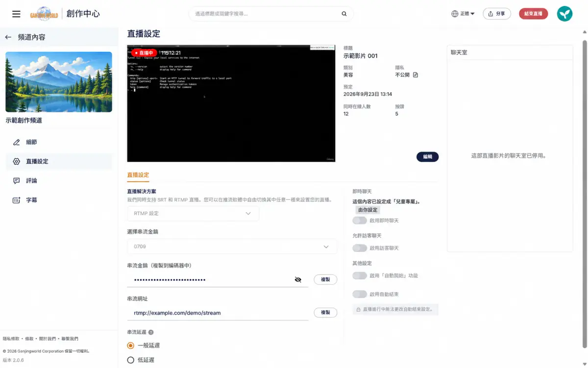
Task: Select the 一般延遲 radio button
Action: point(130,345)
